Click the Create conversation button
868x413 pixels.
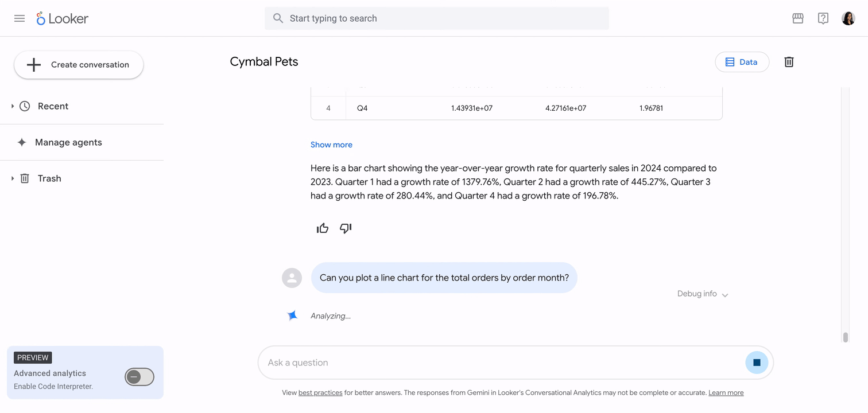79,65
